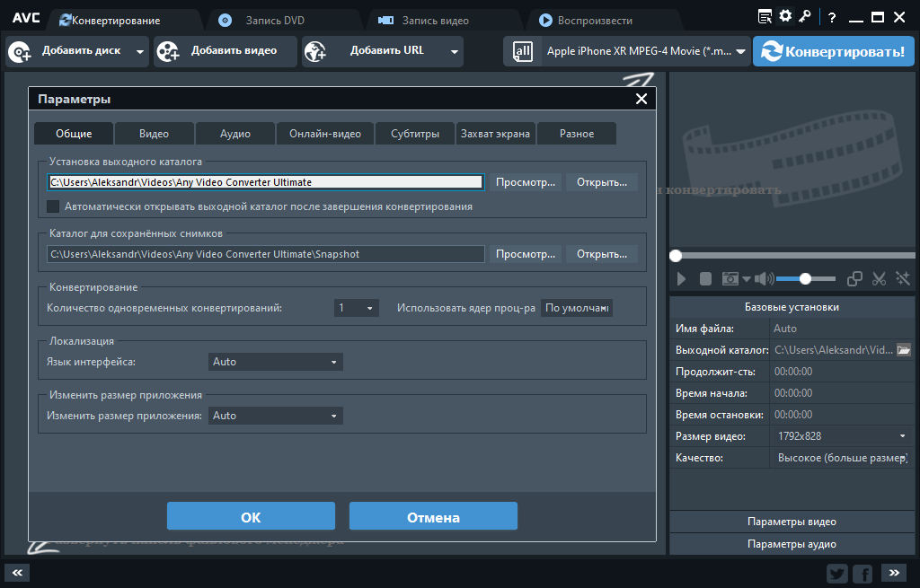The height and width of the screenshot is (588, 920).
Task: Browse output folder via folder icon
Action: (904, 350)
